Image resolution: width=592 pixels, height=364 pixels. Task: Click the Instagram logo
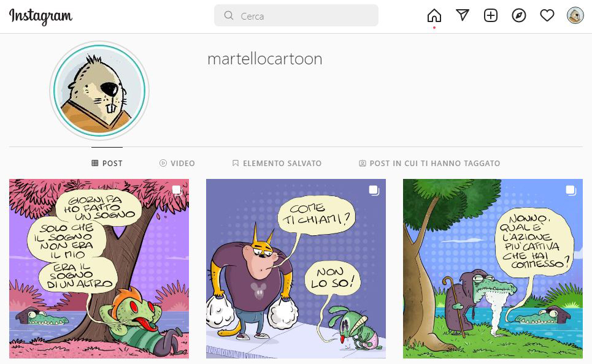point(40,16)
